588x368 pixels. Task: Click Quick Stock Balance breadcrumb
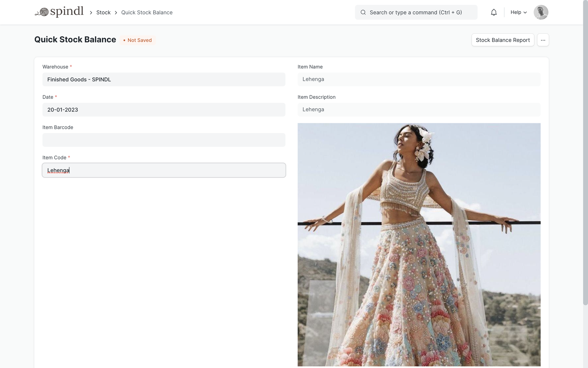(x=147, y=12)
